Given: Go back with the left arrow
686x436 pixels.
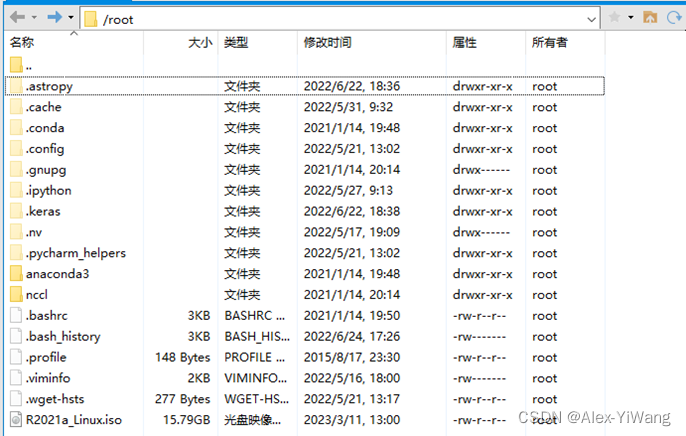Looking at the screenshot, I should click(x=18, y=17).
